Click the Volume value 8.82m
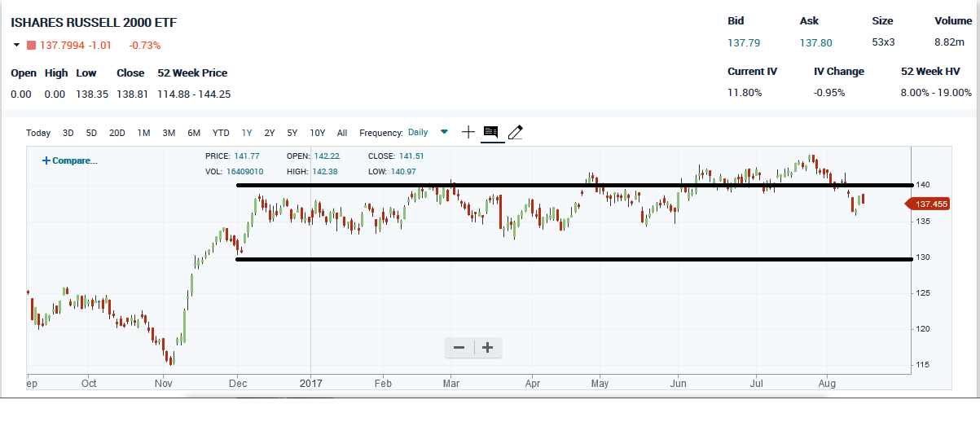The image size is (980, 435). 948,42
